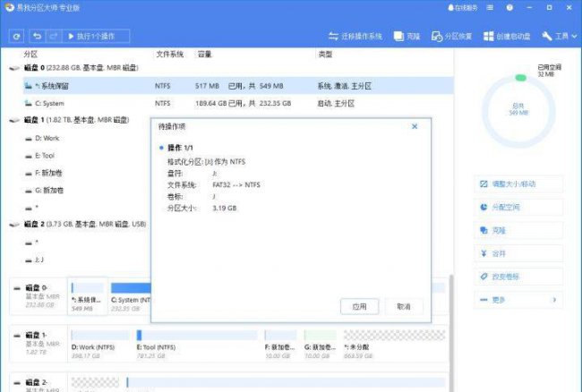Open 创建启动盘 (create boot disk)
The height and width of the screenshot is (392, 582).
click(x=507, y=36)
